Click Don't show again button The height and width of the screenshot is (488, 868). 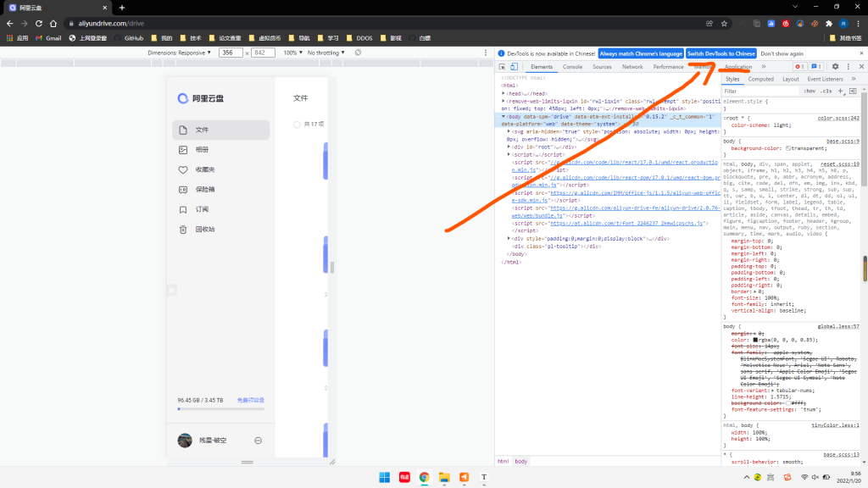pos(782,53)
